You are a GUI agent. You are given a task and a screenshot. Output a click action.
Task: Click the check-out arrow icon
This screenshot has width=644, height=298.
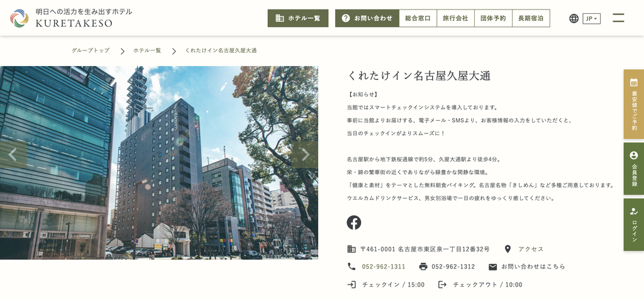pyautogui.click(x=442, y=284)
